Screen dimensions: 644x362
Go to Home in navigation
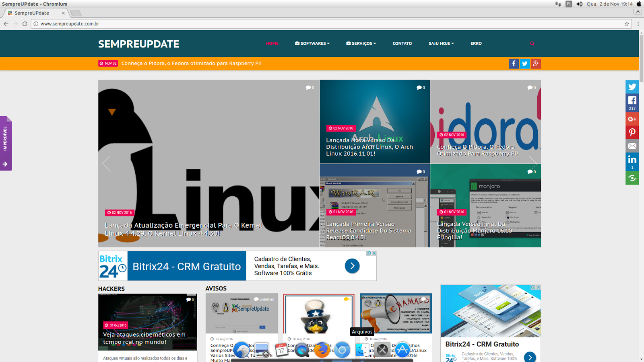tap(272, 43)
